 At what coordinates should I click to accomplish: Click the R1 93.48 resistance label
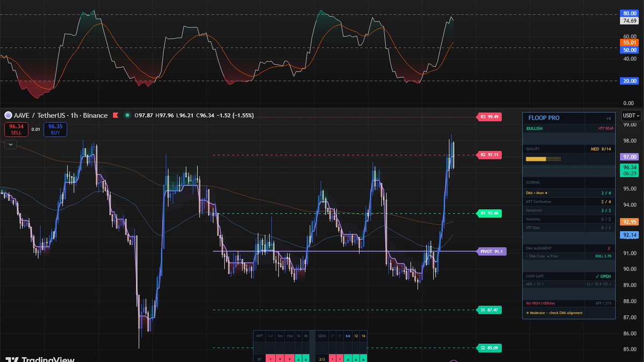pos(489,213)
